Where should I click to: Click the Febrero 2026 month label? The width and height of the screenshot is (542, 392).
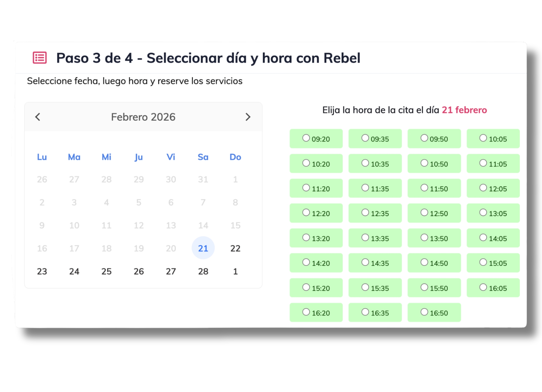click(143, 117)
